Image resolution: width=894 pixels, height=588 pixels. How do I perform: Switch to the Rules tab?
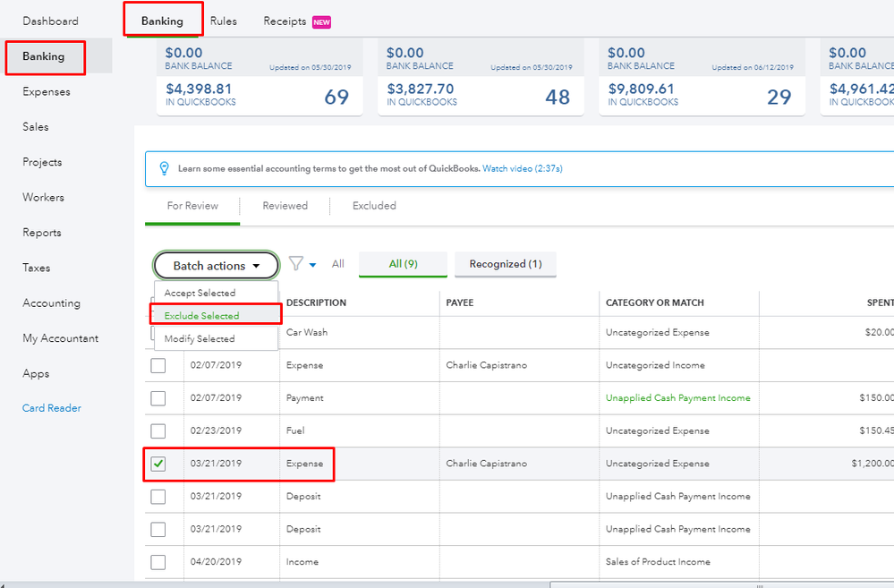224,21
